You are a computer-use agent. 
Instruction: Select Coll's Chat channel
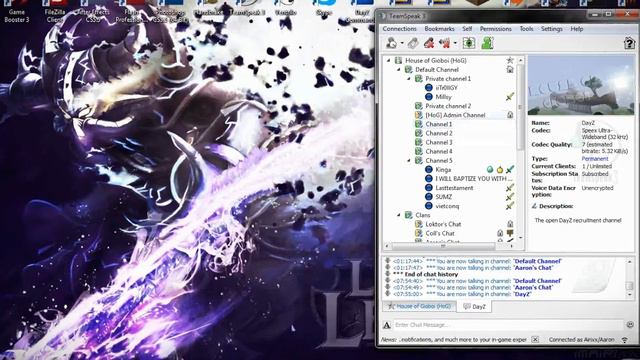pos(440,233)
